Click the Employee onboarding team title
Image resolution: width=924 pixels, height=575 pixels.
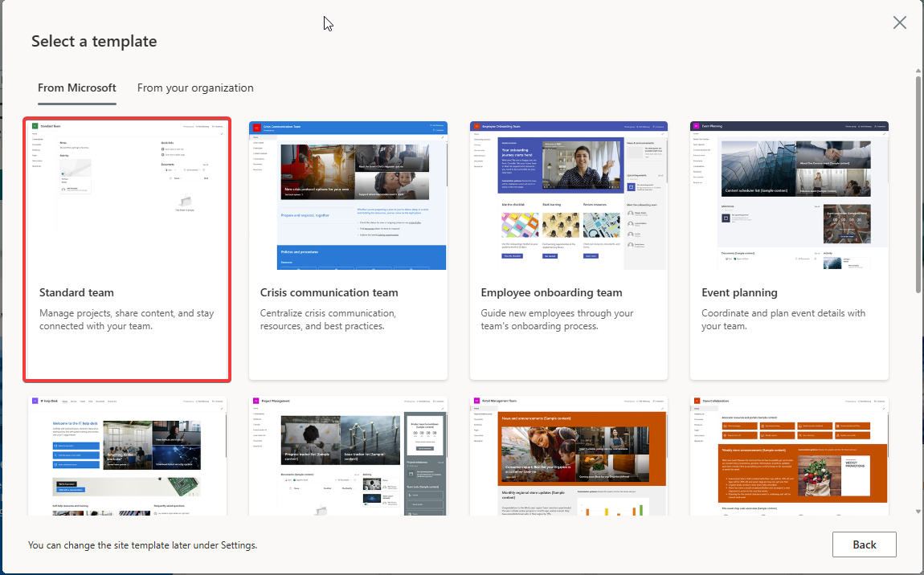click(551, 293)
